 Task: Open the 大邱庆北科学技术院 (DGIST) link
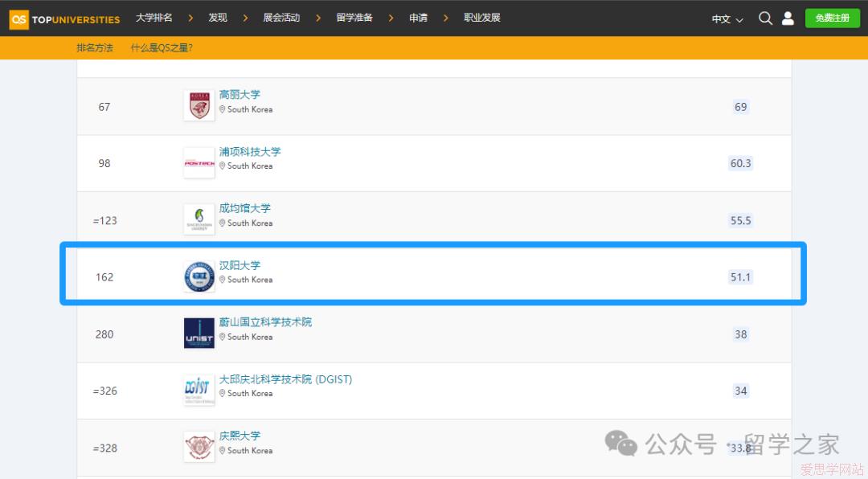[285, 379]
